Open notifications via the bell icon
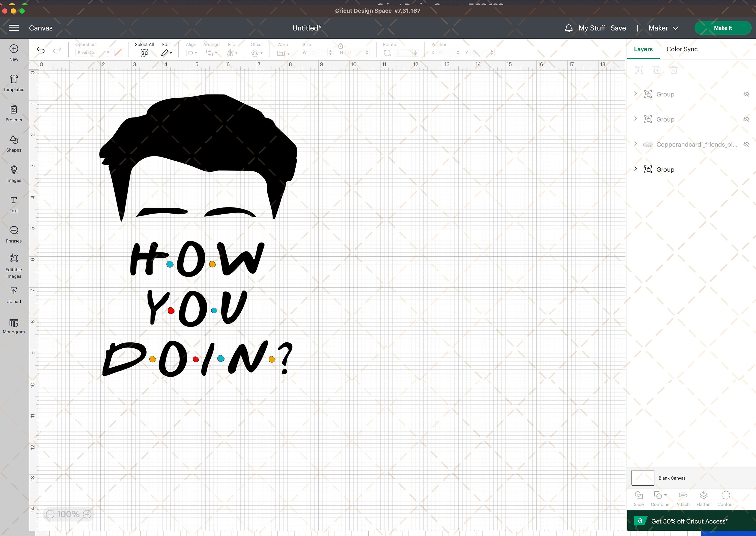Screen dimensions: 756x536 569,28
